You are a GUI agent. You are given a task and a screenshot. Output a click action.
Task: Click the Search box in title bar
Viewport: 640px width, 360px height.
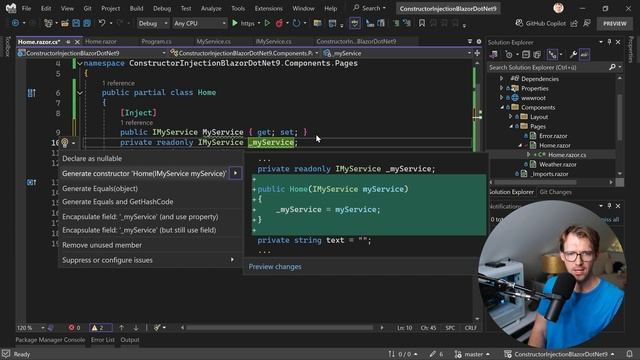point(369,8)
